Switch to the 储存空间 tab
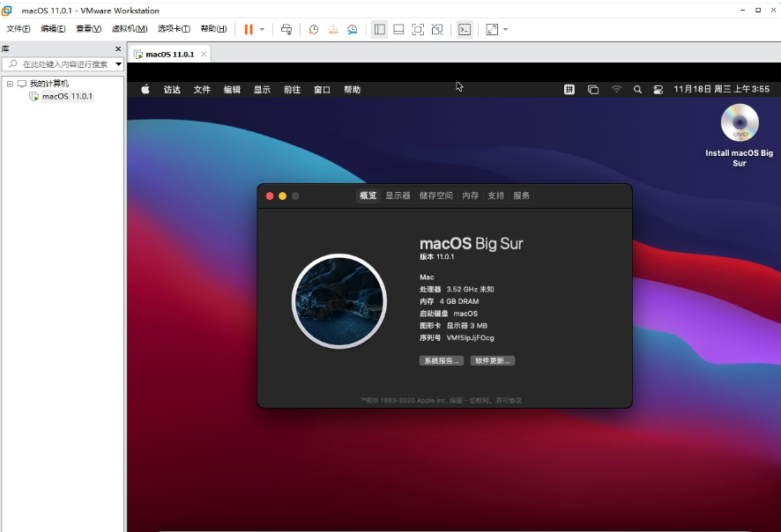781x532 pixels. (435, 196)
